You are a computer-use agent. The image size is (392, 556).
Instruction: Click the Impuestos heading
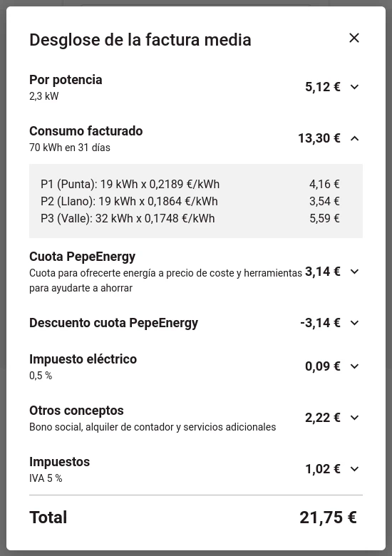tap(60, 462)
